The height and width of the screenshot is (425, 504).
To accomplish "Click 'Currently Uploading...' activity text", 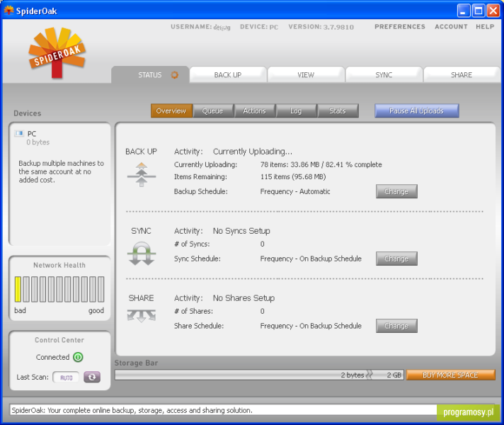I will [253, 152].
